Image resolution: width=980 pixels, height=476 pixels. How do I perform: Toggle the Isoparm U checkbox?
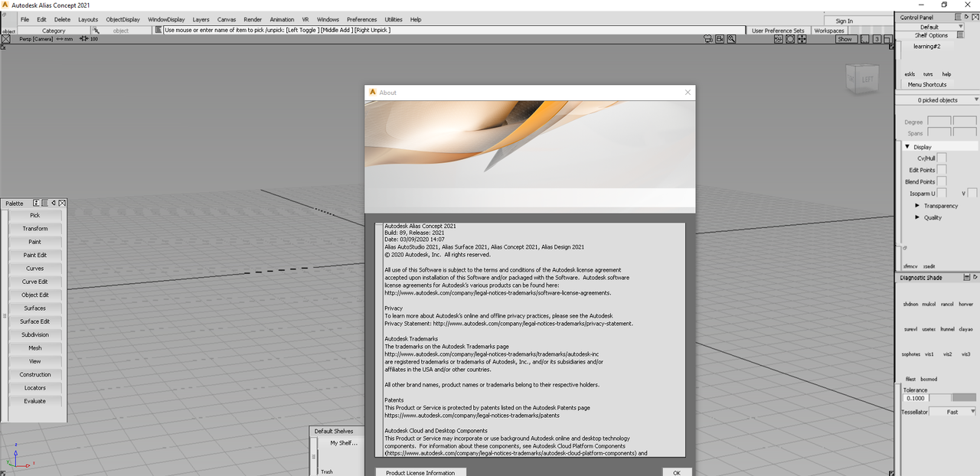click(x=942, y=194)
